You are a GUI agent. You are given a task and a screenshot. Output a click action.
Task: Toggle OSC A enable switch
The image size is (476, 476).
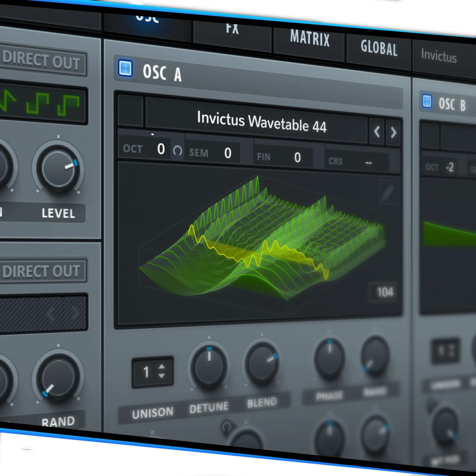[125, 68]
